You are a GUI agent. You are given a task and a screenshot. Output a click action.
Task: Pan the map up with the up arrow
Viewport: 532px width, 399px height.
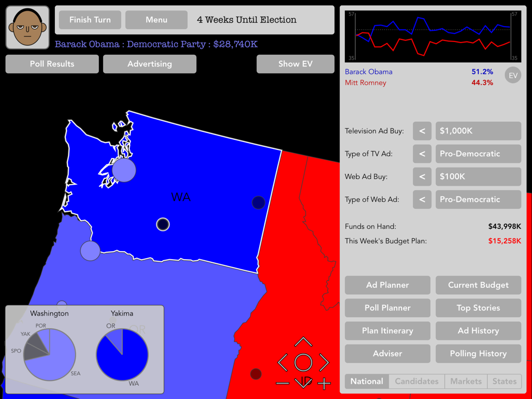tap(303, 342)
